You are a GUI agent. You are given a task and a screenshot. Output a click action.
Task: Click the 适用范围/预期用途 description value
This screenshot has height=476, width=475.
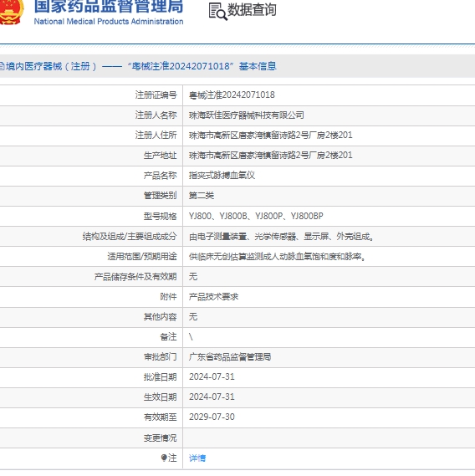click(277, 257)
